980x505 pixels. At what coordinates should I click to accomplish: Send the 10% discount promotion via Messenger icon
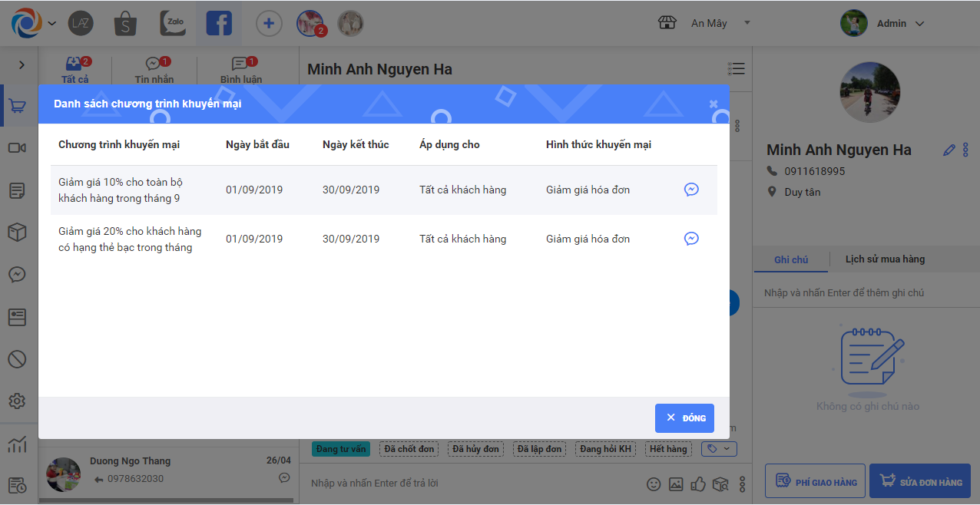click(x=691, y=190)
